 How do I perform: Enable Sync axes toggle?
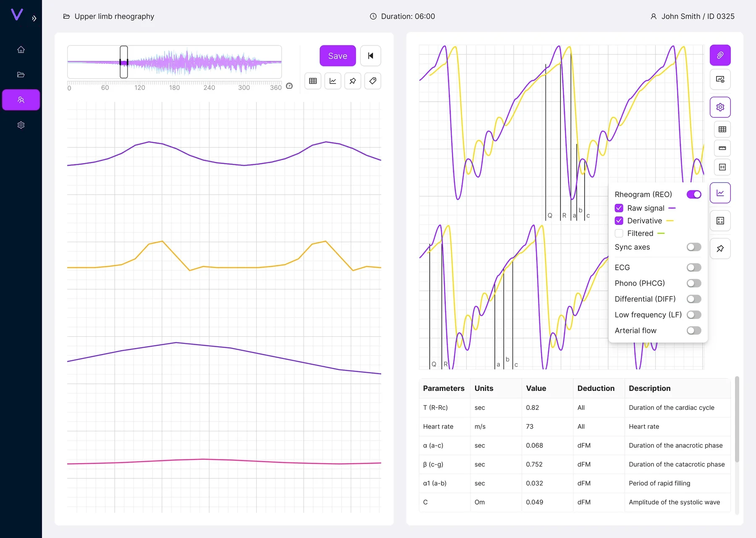click(694, 247)
